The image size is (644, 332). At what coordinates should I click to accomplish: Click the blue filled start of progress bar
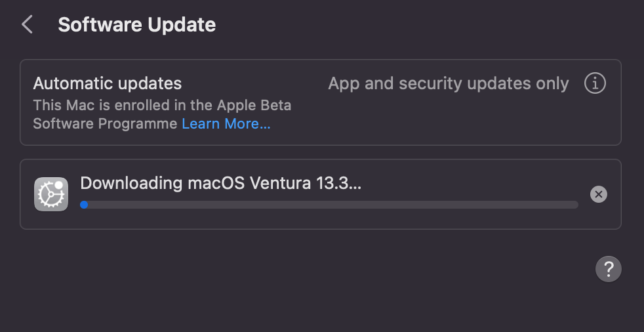tap(84, 205)
